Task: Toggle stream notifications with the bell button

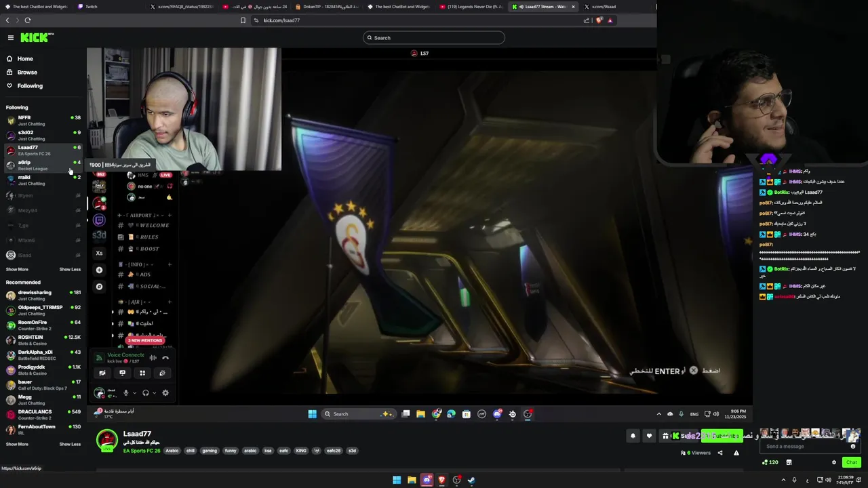Action: pos(633,436)
